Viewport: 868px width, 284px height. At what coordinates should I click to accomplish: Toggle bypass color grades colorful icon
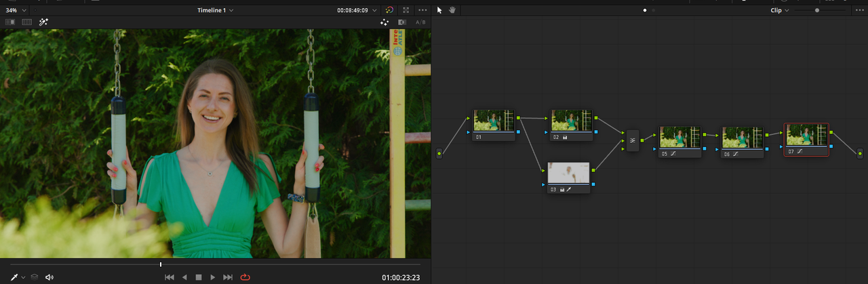(389, 10)
